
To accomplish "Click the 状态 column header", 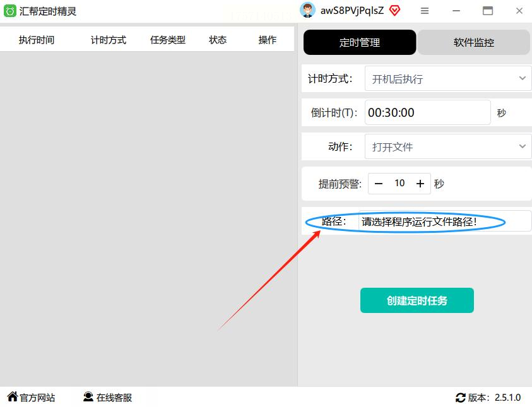I will (218, 40).
